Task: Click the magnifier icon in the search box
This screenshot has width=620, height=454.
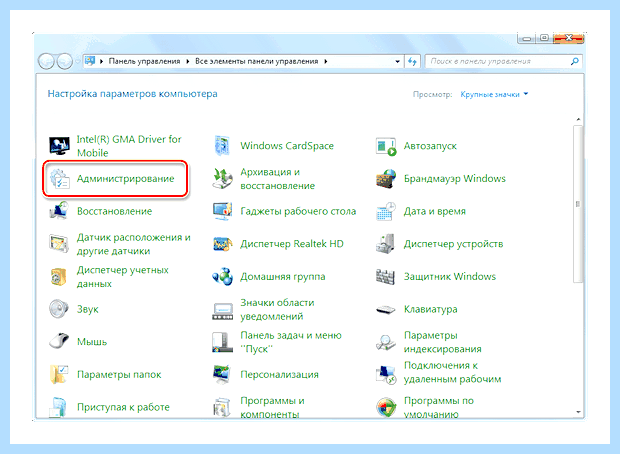Action: (575, 61)
